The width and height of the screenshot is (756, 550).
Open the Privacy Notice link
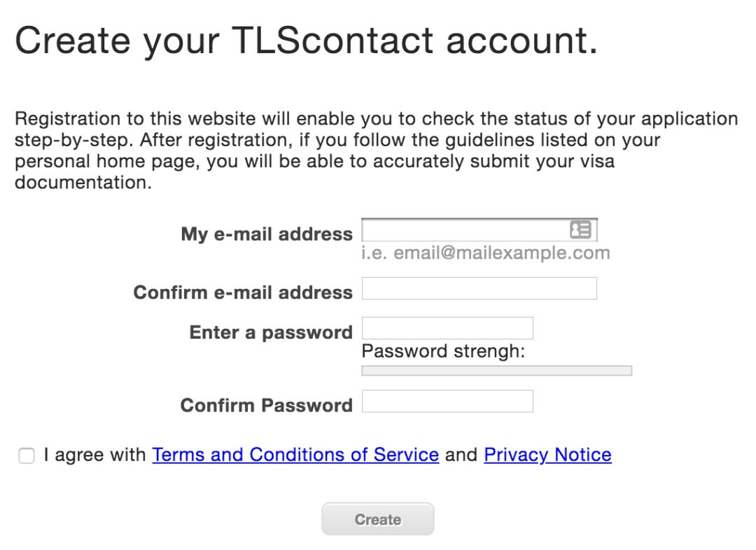click(x=547, y=455)
